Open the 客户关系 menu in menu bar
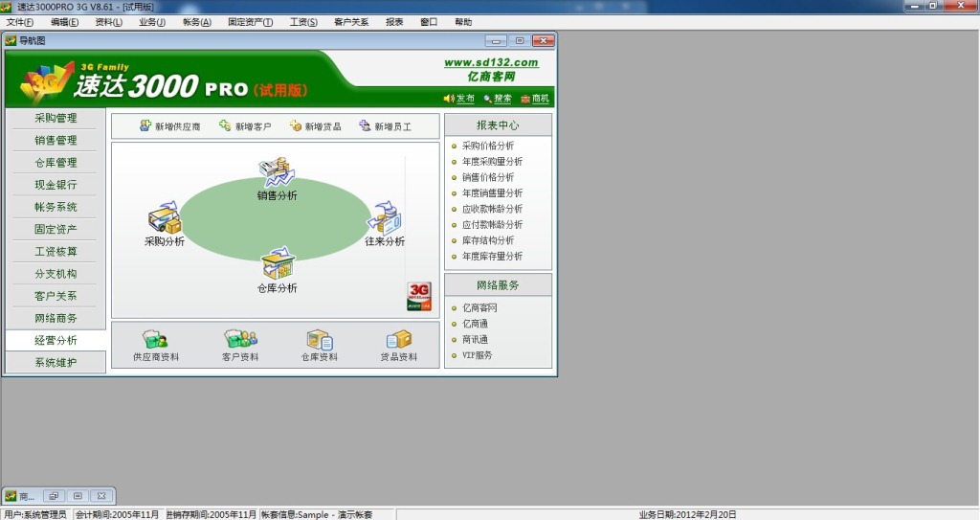Screen dimensions: 980x520 [351, 22]
